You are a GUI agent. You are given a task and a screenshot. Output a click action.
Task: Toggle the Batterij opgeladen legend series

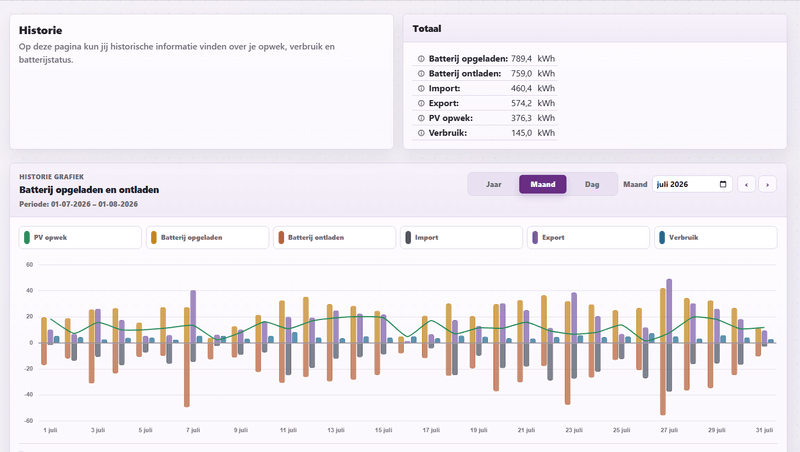pos(207,237)
